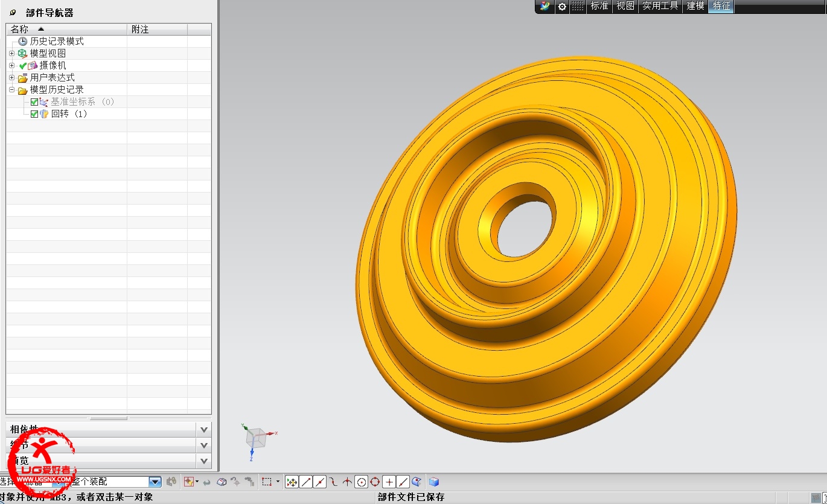Viewport: 827px width, 504px height.
Task: Select the 历史记录模式 tree row
Action: pyautogui.click(x=109, y=41)
